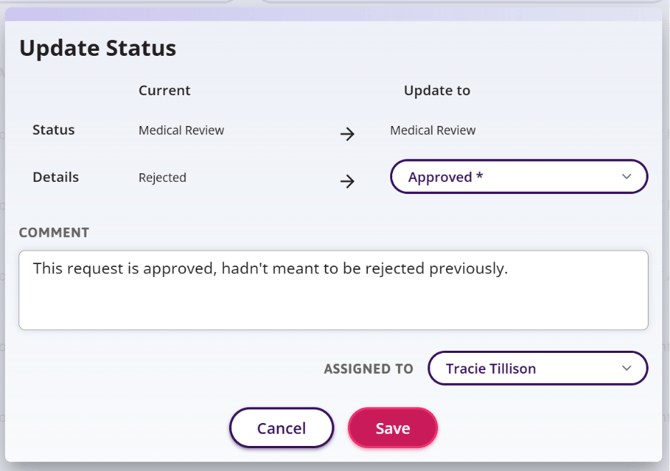Click the 'Update to' column header

436,90
